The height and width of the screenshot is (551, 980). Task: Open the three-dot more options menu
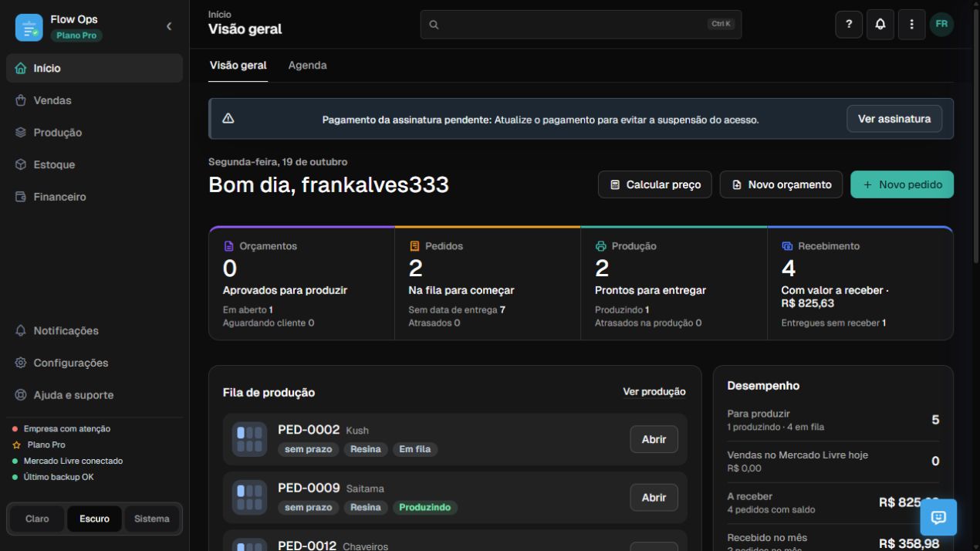(x=911, y=25)
